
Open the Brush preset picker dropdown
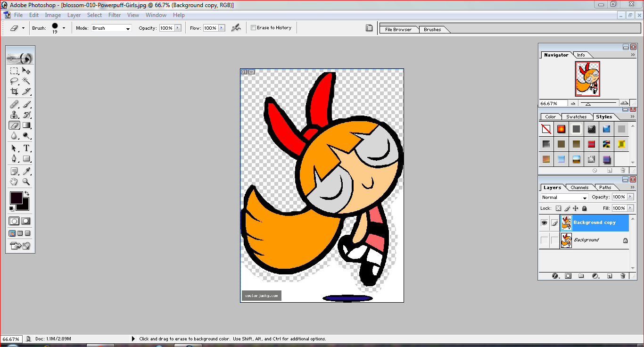pos(64,28)
